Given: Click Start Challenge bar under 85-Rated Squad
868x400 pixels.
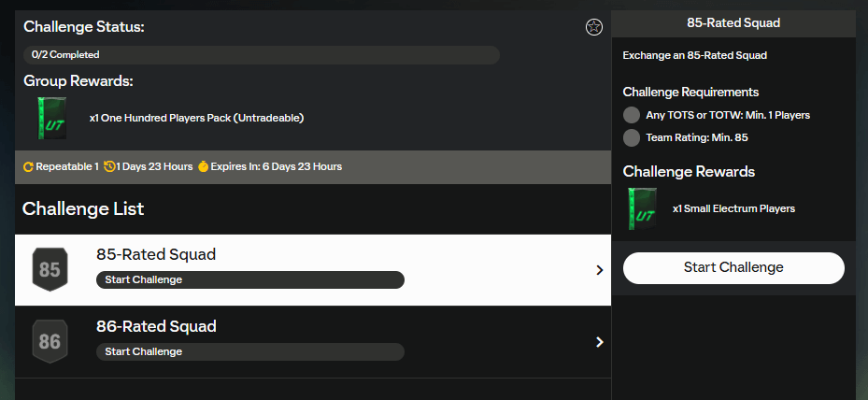Looking at the screenshot, I should pos(249,279).
